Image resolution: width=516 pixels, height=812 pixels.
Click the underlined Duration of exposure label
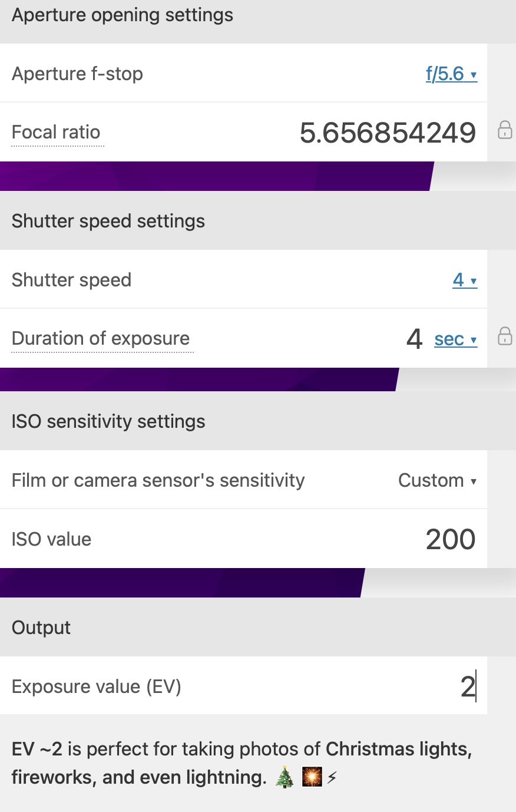[x=101, y=339]
